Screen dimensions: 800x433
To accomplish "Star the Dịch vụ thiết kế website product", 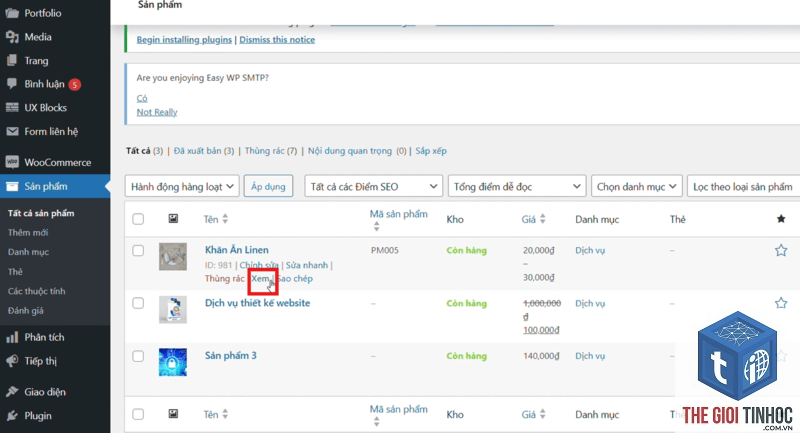I will [781, 303].
